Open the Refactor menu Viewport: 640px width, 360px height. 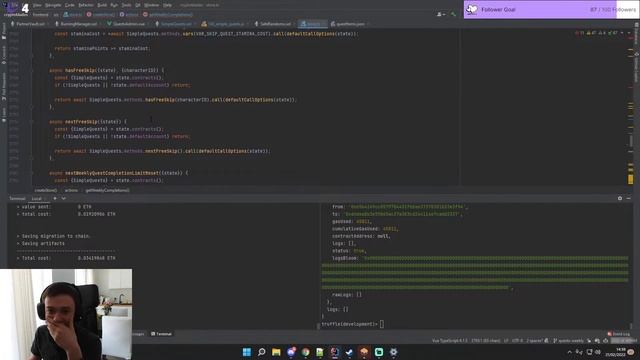[x=86, y=5]
